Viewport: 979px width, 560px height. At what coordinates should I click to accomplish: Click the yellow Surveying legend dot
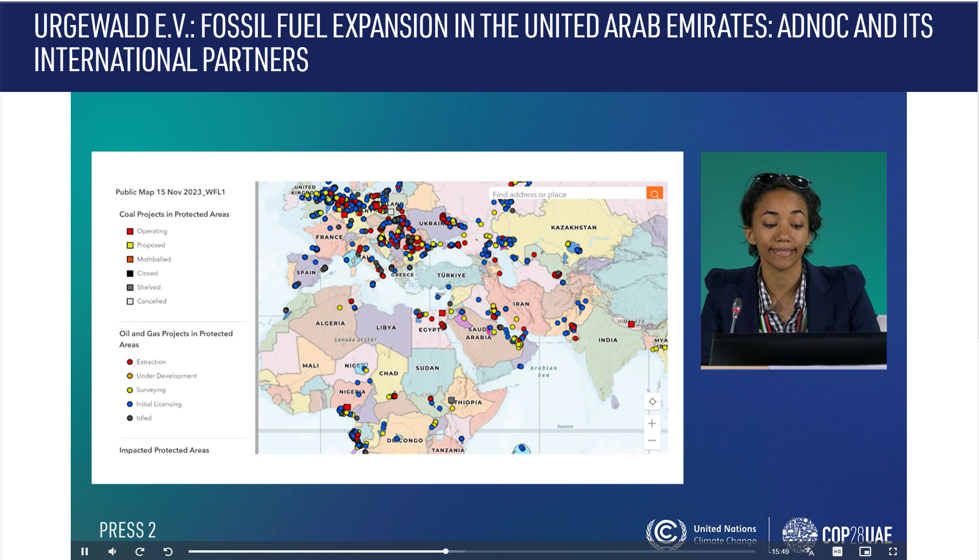[x=130, y=390]
